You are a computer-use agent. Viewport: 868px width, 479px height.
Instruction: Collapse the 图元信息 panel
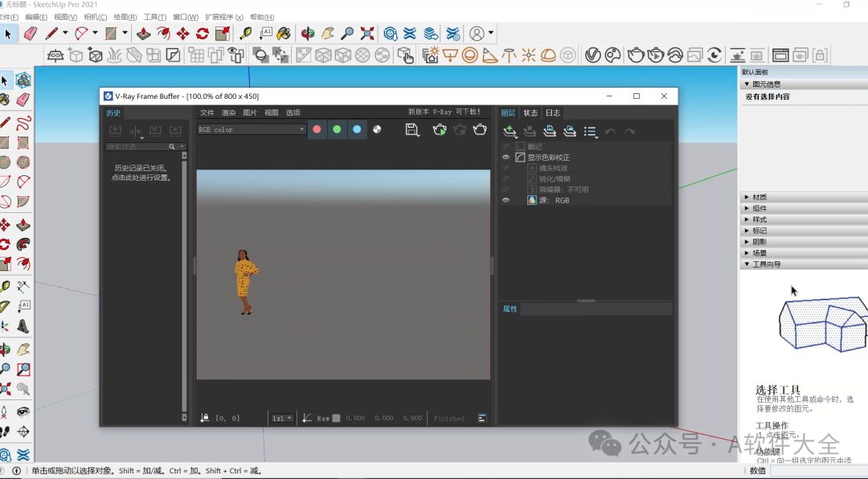[x=747, y=84]
